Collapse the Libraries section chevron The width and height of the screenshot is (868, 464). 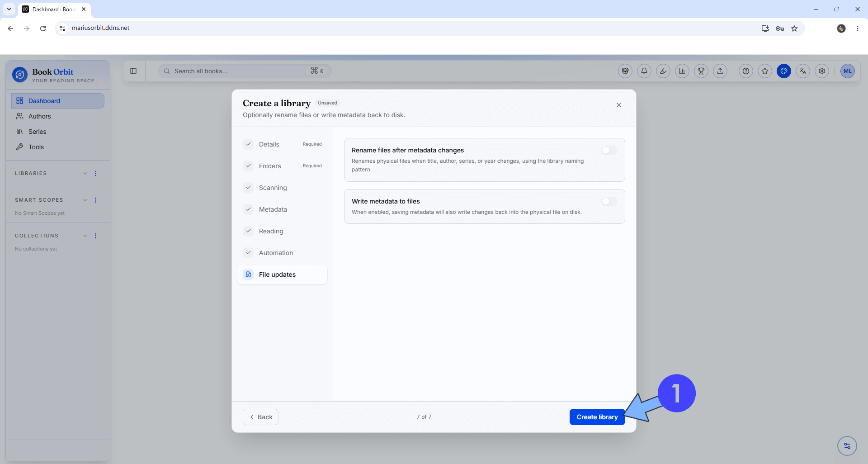85,173
